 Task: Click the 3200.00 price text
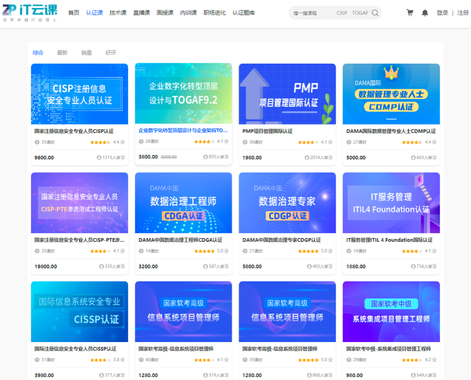coord(148,266)
